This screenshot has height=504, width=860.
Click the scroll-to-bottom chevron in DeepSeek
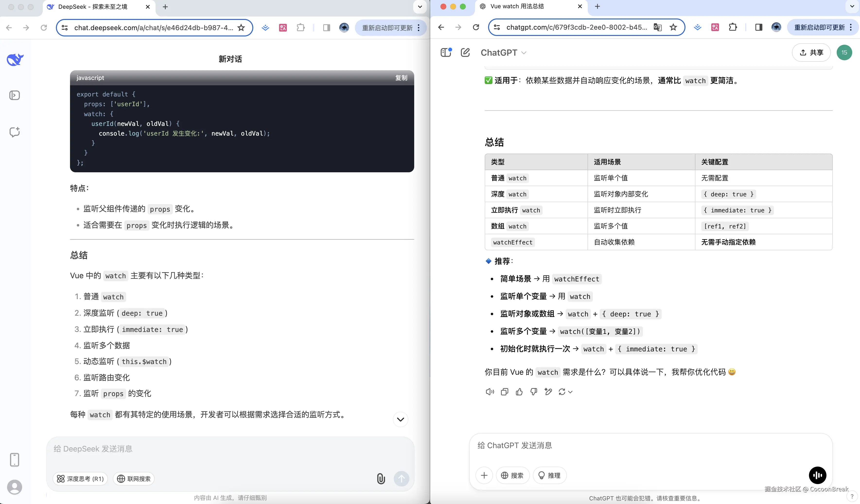[400, 419]
